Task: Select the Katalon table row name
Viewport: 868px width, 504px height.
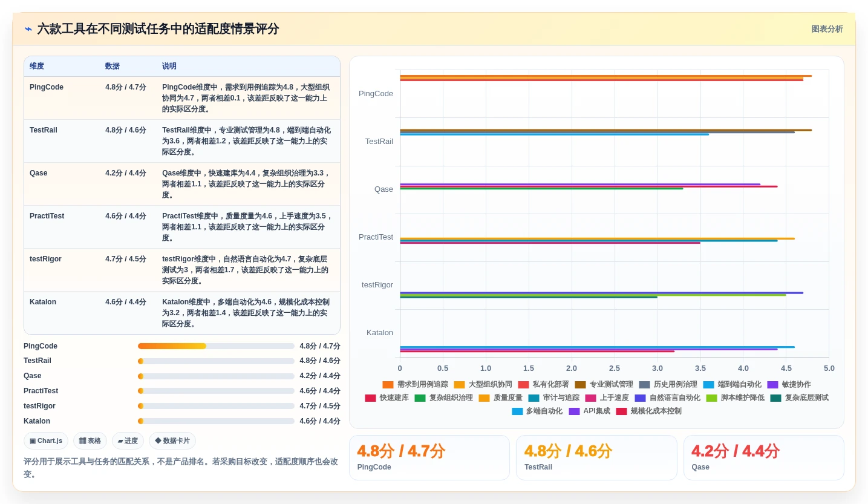Action: pos(43,302)
